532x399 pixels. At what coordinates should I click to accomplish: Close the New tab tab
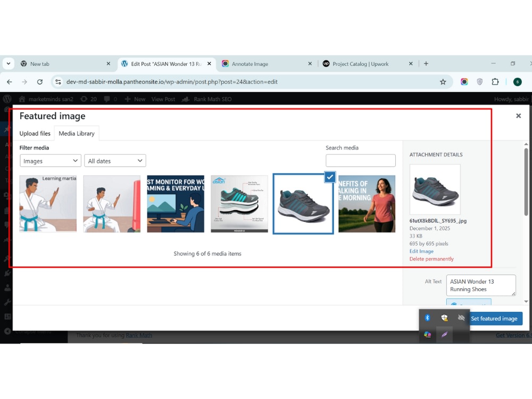[108, 63]
